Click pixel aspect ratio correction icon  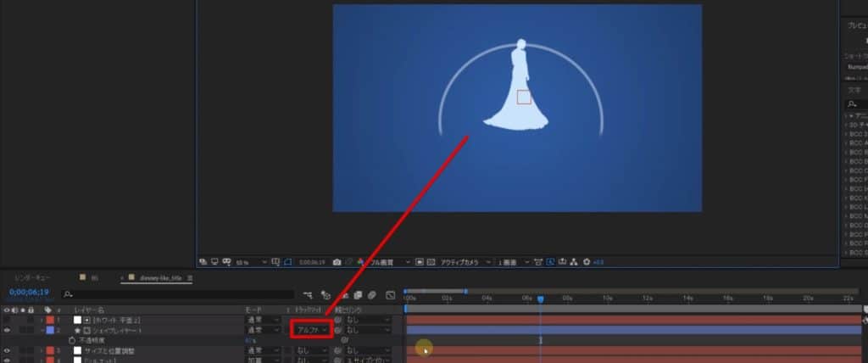pos(537,261)
